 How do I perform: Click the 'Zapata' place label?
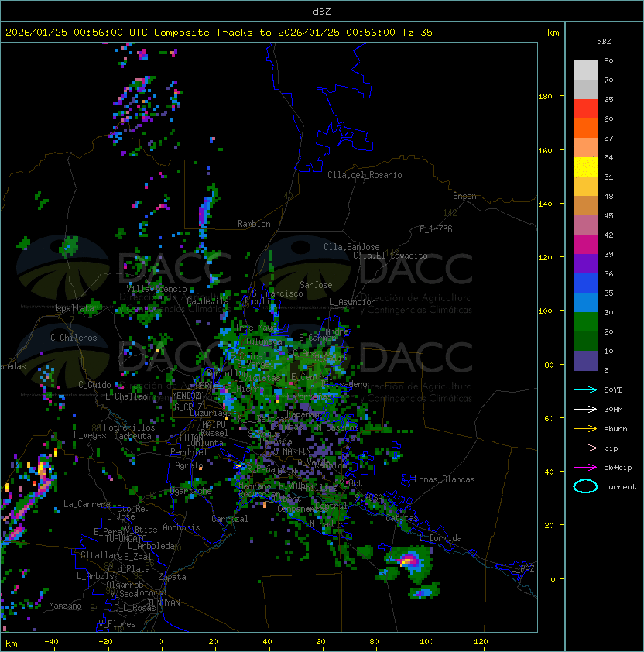click(172, 577)
